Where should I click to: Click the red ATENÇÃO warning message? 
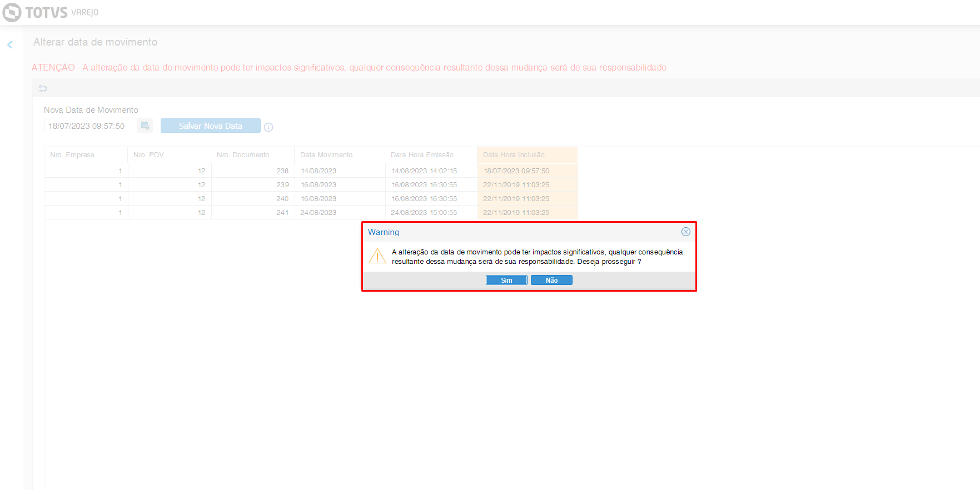point(349,67)
